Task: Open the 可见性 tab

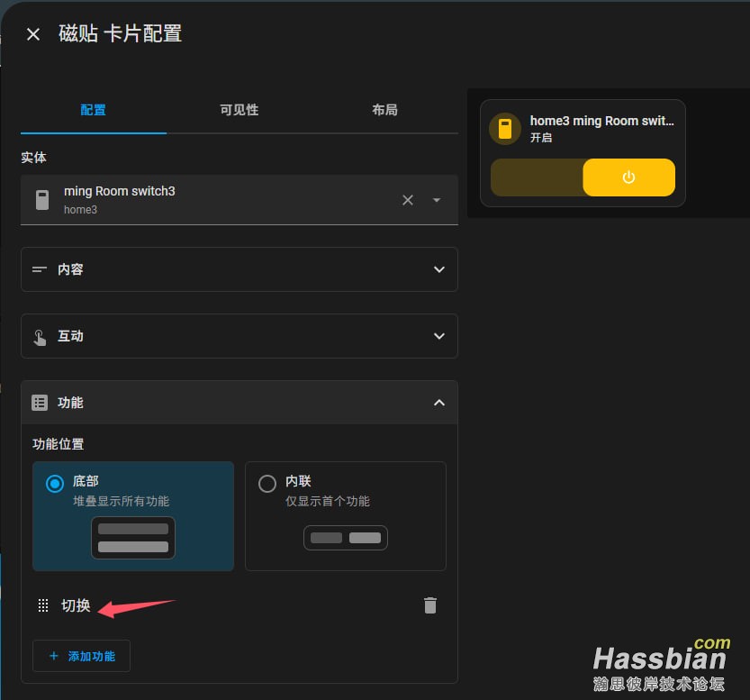Action: click(239, 110)
